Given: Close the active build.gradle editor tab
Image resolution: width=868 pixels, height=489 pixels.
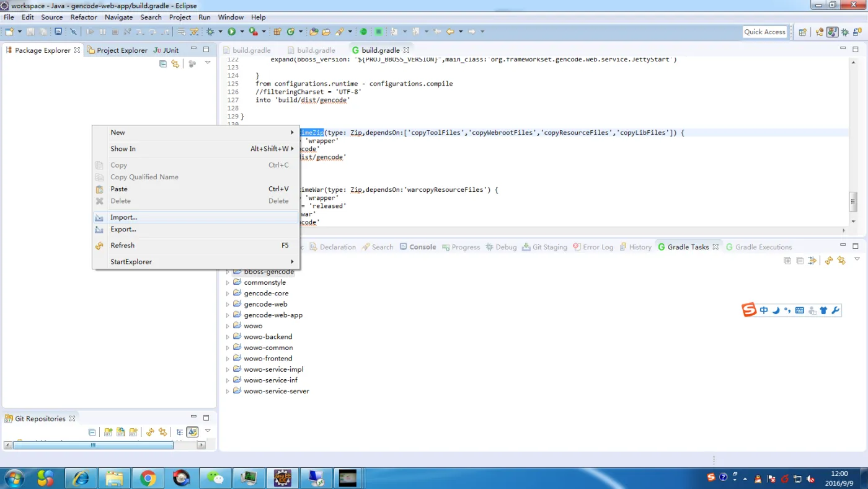Looking at the screenshot, I should pyautogui.click(x=407, y=50).
